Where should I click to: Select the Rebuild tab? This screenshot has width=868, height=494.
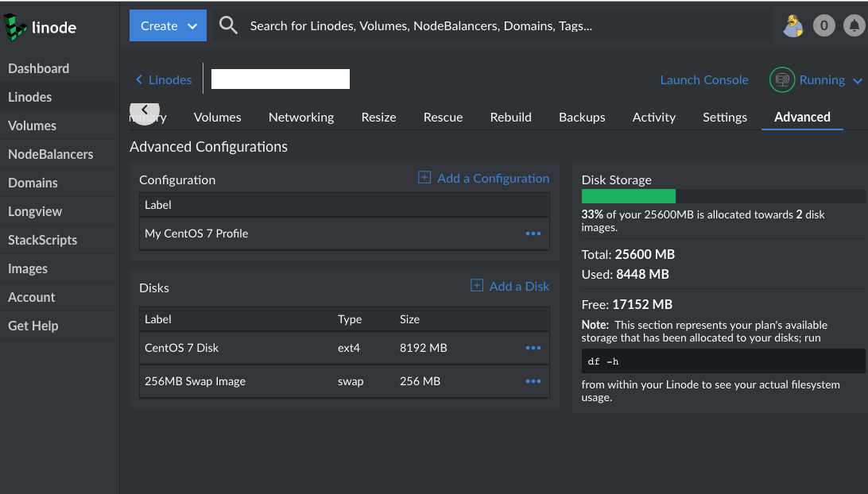click(510, 118)
